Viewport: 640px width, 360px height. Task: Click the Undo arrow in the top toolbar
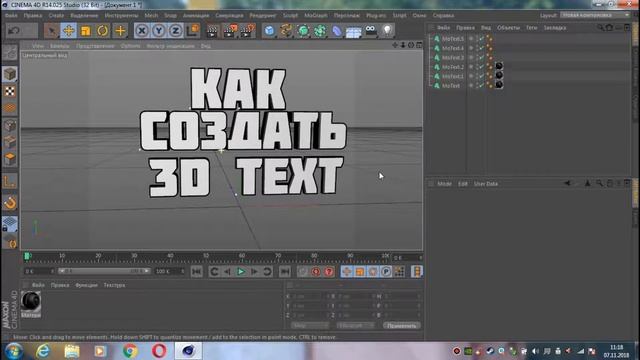[14, 31]
